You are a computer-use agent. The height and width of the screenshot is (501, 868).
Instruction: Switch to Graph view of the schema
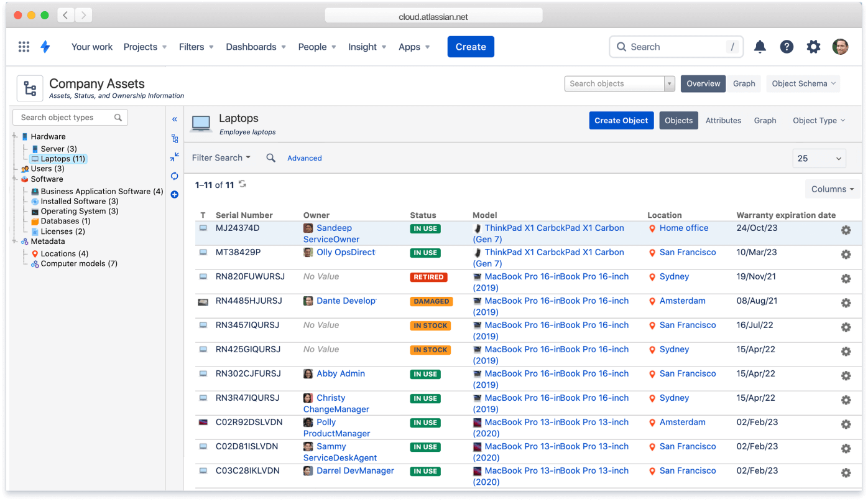[744, 83]
